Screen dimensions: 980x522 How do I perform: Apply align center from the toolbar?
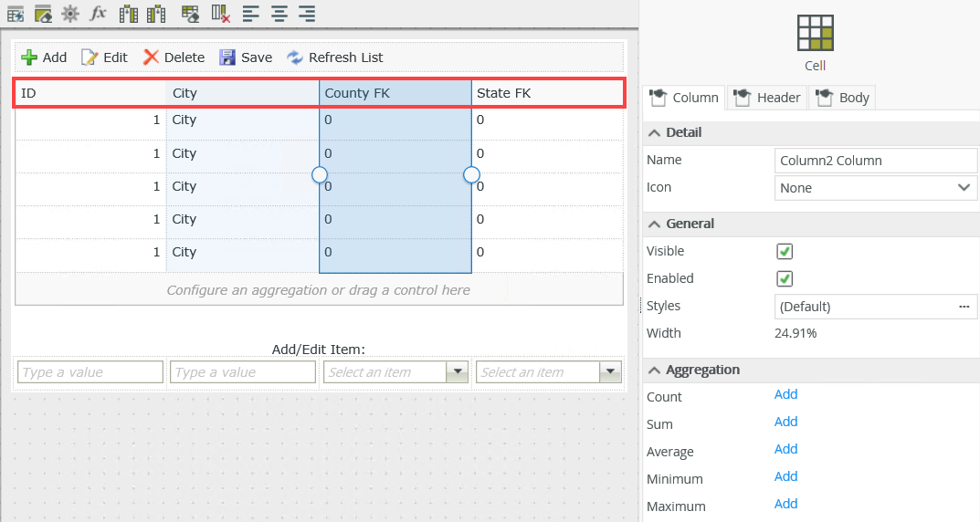[x=279, y=14]
